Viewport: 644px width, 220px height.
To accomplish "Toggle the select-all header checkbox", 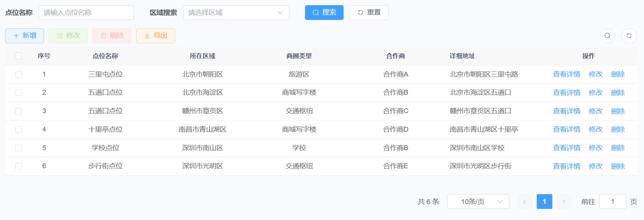I will (18, 56).
